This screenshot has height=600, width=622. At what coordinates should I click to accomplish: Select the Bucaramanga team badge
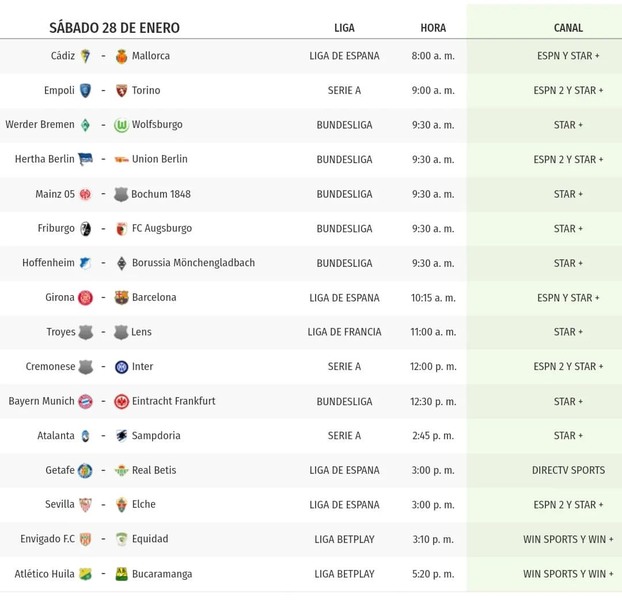(x=121, y=574)
